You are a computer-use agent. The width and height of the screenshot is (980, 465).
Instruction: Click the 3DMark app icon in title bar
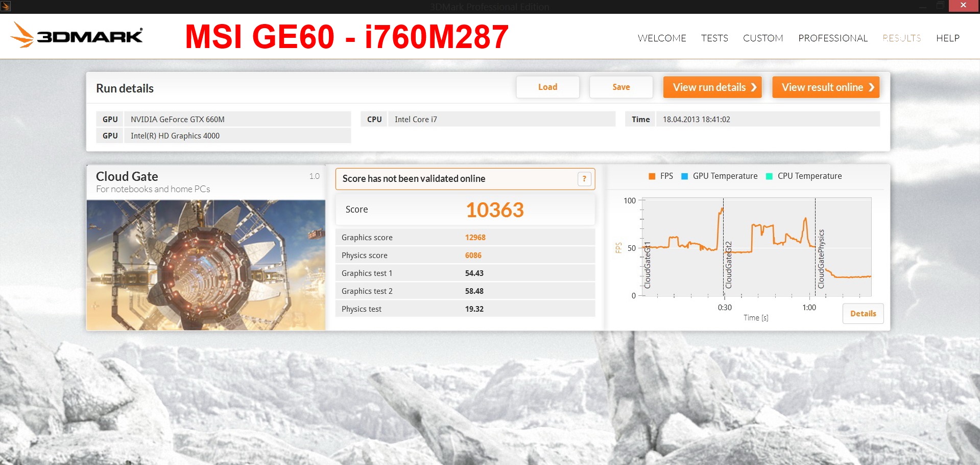coord(6,6)
